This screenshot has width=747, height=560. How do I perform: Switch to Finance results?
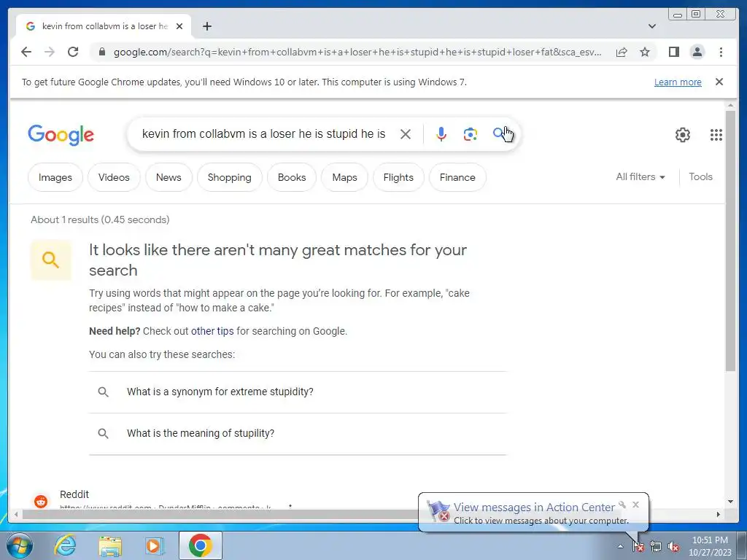[457, 177]
